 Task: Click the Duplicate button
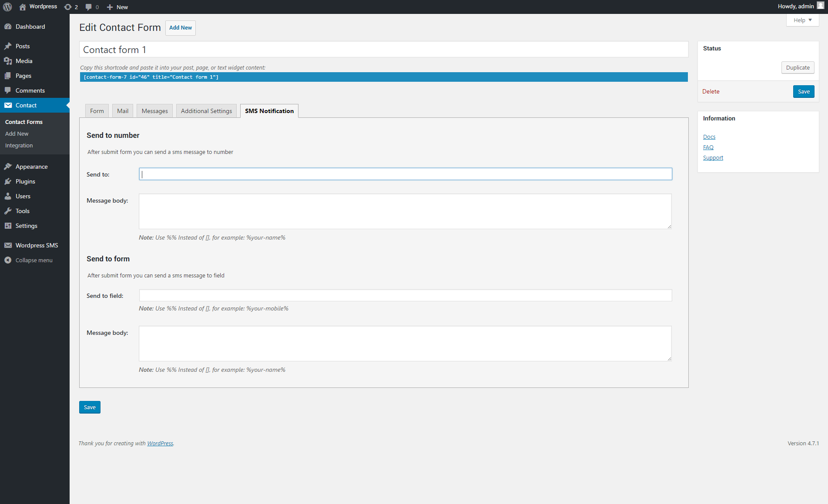pos(798,67)
